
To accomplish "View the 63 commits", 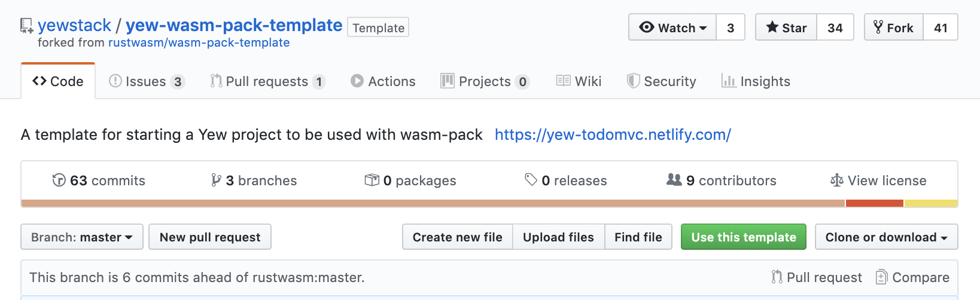I will (99, 180).
